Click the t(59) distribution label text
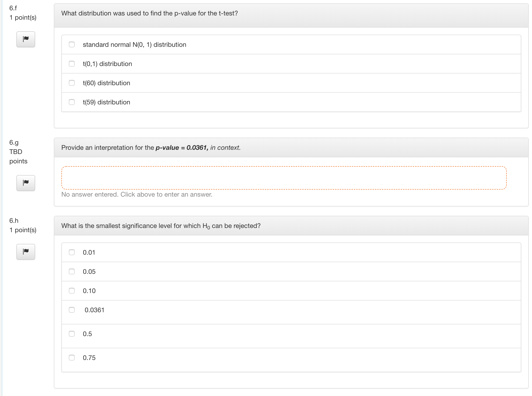 106,102
